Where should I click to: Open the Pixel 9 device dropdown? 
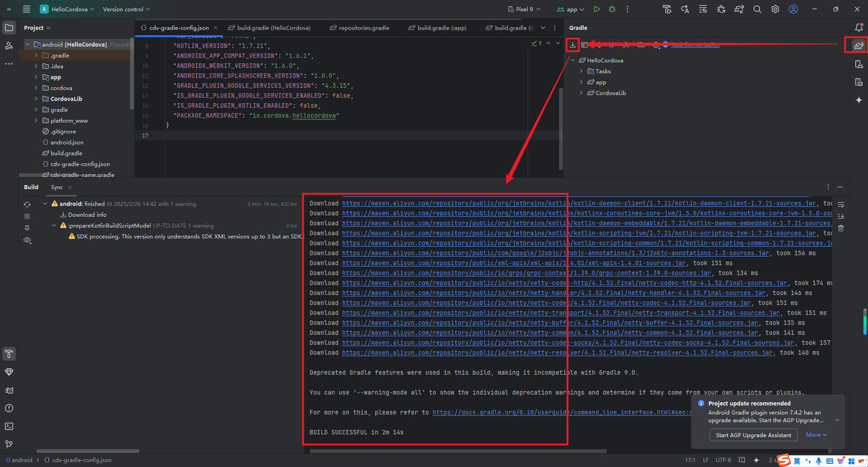click(x=524, y=9)
